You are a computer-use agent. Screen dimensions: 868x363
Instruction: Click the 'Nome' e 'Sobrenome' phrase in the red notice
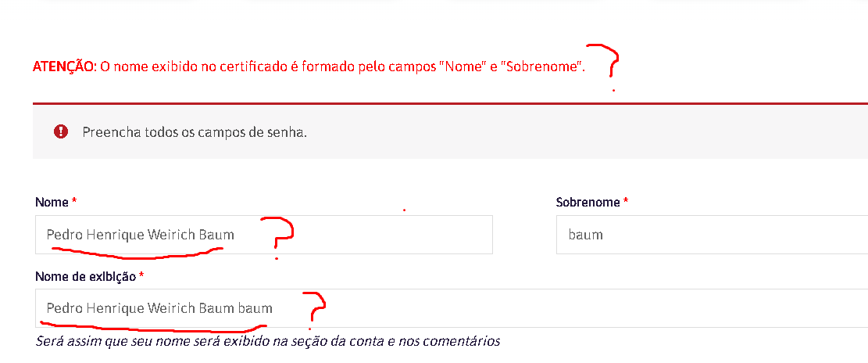click(x=512, y=67)
